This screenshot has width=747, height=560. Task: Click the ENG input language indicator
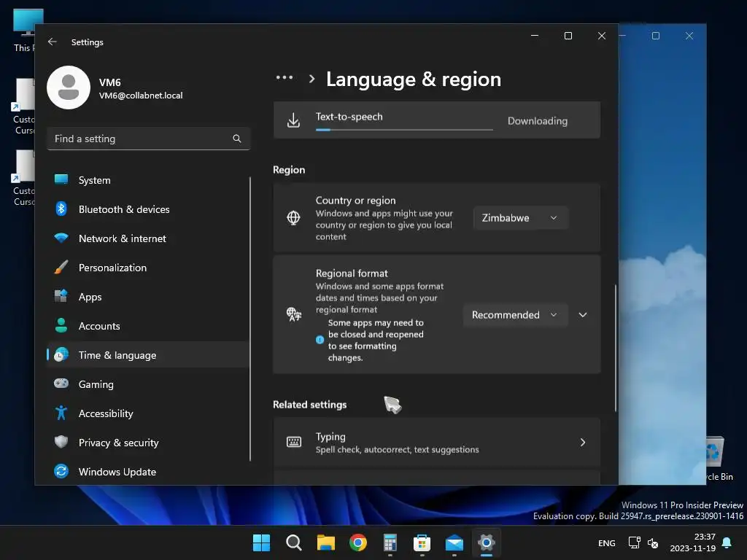(606, 542)
